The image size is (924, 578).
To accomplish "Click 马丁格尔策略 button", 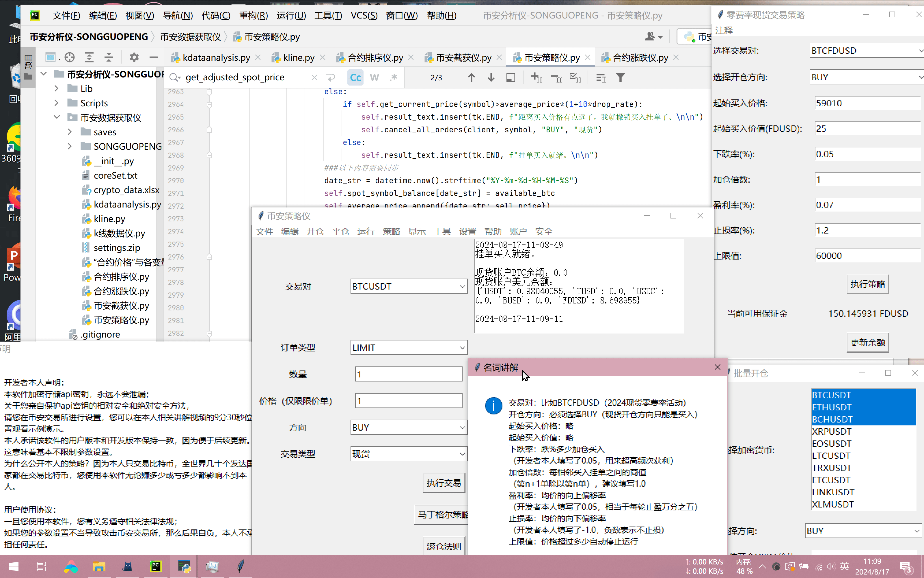I will (x=442, y=514).
